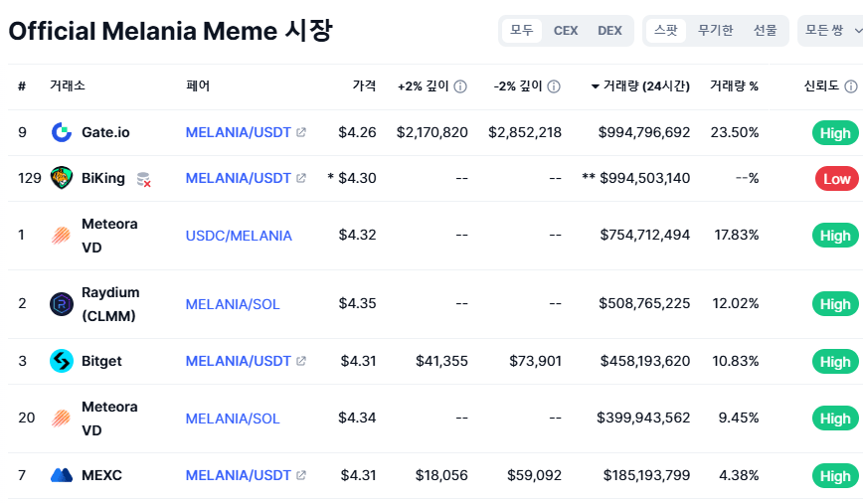This screenshot has width=863, height=504.
Task: Click BiKing's red-cross database warning icon
Action: [x=143, y=179]
